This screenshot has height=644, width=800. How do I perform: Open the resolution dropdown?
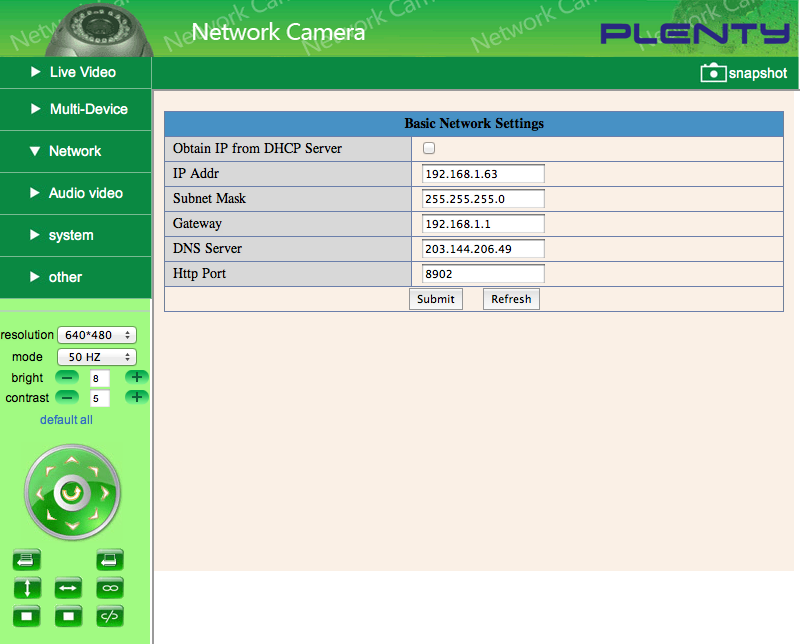click(x=97, y=335)
